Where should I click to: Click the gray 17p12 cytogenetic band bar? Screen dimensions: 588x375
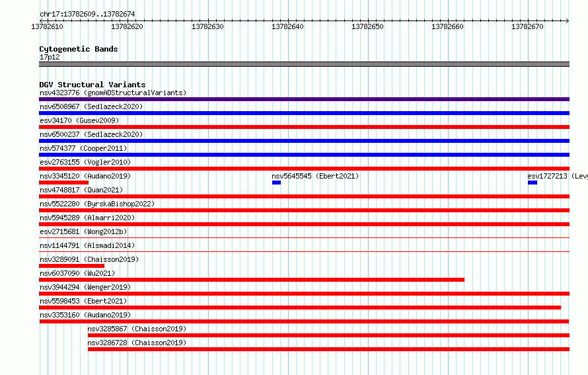click(x=304, y=64)
